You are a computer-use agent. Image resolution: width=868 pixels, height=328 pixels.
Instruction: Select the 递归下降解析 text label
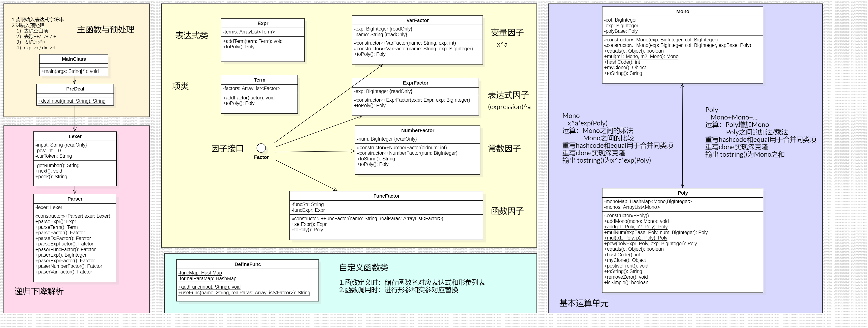[x=39, y=291]
